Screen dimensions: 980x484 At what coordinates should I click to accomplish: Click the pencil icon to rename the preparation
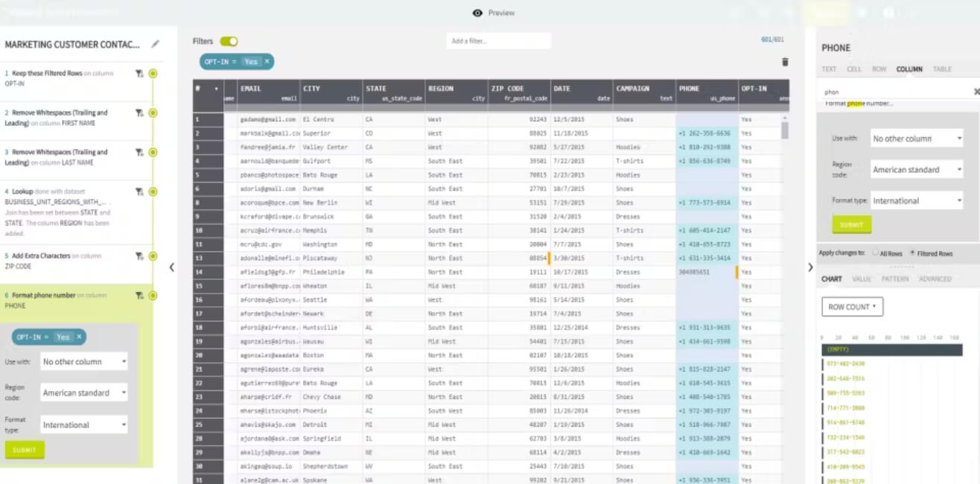[155, 44]
